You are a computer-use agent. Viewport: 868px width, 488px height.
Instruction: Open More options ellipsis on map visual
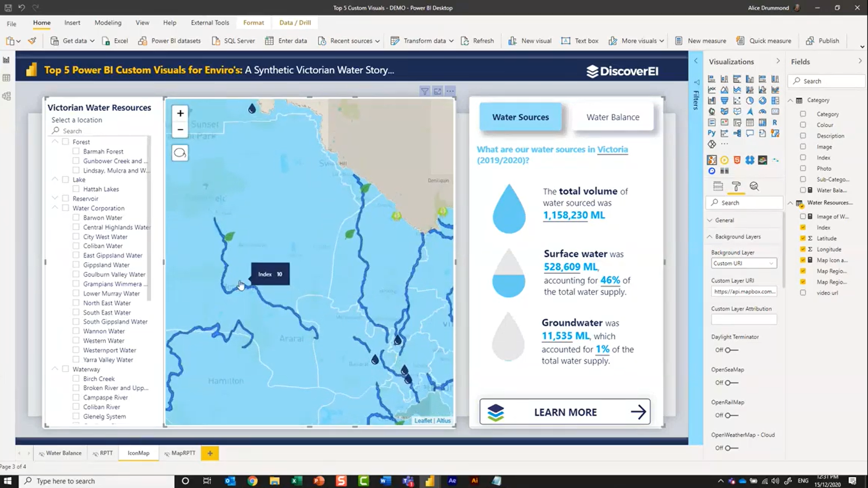click(450, 91)
